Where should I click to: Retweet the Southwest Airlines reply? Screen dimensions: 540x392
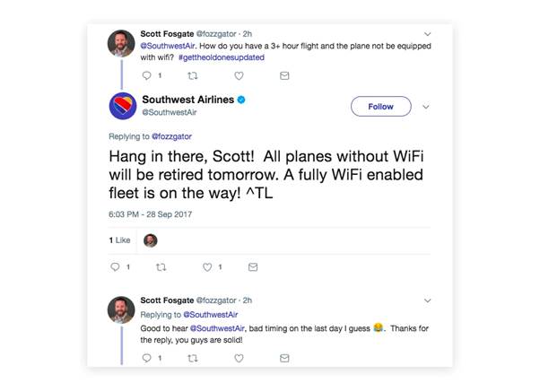pos(161,267)
